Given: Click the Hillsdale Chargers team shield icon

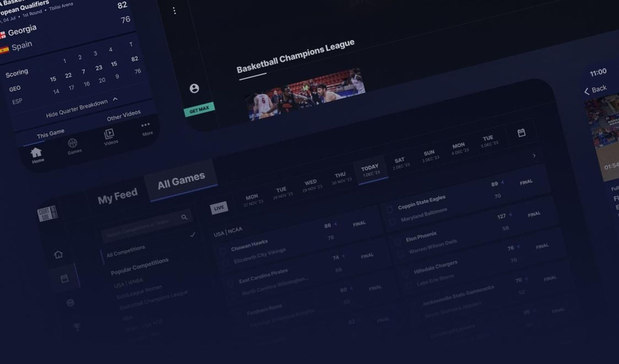Looking at the screenshot, I should (x=405, y=274).
